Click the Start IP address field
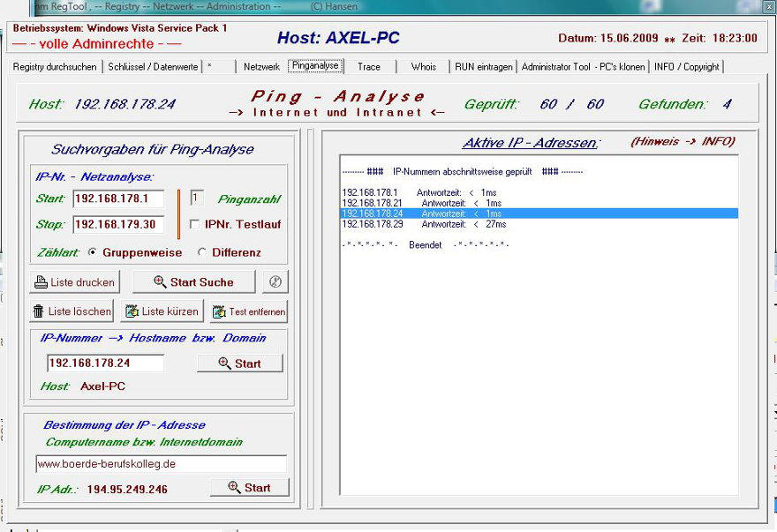Image resolution: width=777 pixels, height=532 pixels. point(118,199)
